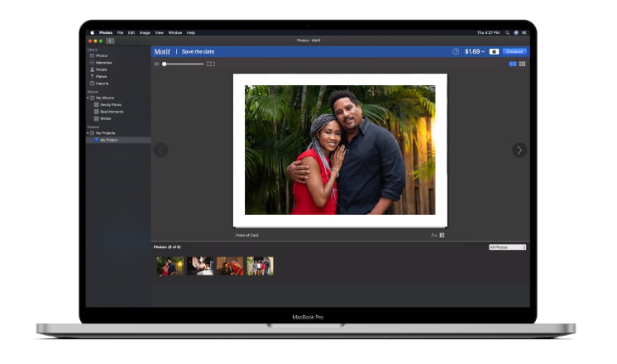Go to previous page with left arrow

(160, 150)
